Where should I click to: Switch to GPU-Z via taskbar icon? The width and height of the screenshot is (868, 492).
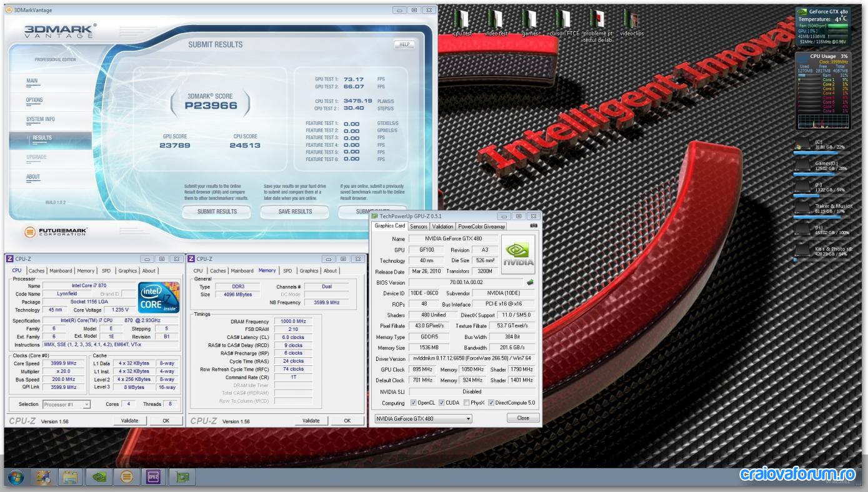182,478
